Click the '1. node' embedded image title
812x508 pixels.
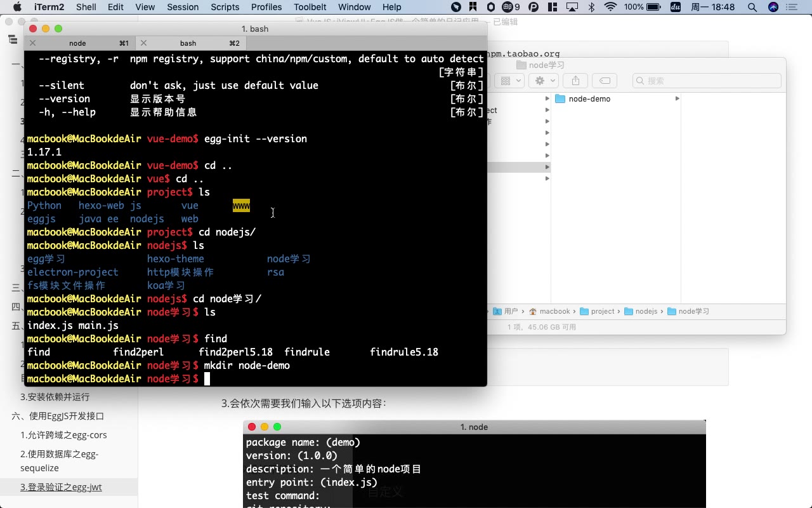point(474,427)
